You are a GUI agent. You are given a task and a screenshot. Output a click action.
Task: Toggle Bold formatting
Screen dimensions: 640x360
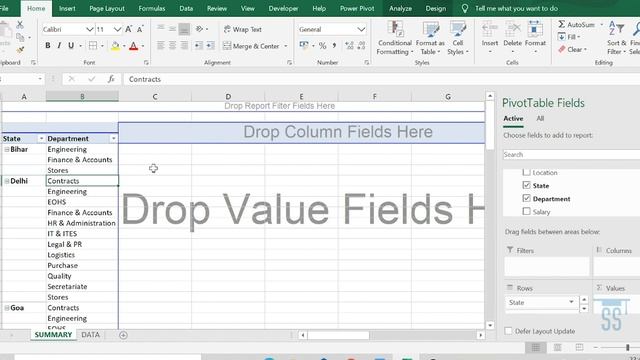click(48, 46)
